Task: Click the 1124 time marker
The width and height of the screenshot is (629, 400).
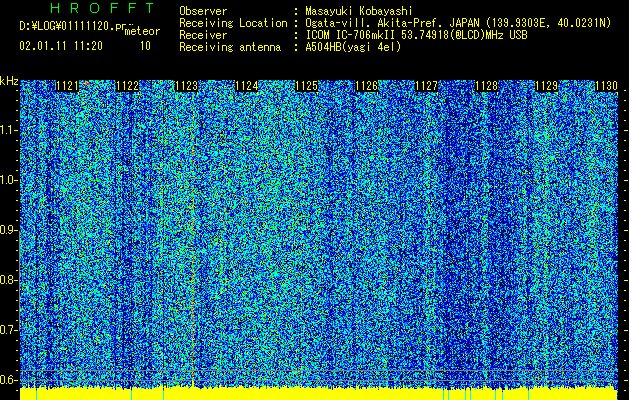Action: pyautogui.click(x=247, y=86)
